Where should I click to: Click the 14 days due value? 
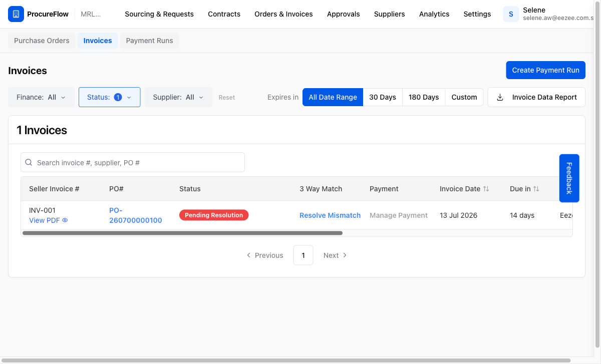(522, 215)
